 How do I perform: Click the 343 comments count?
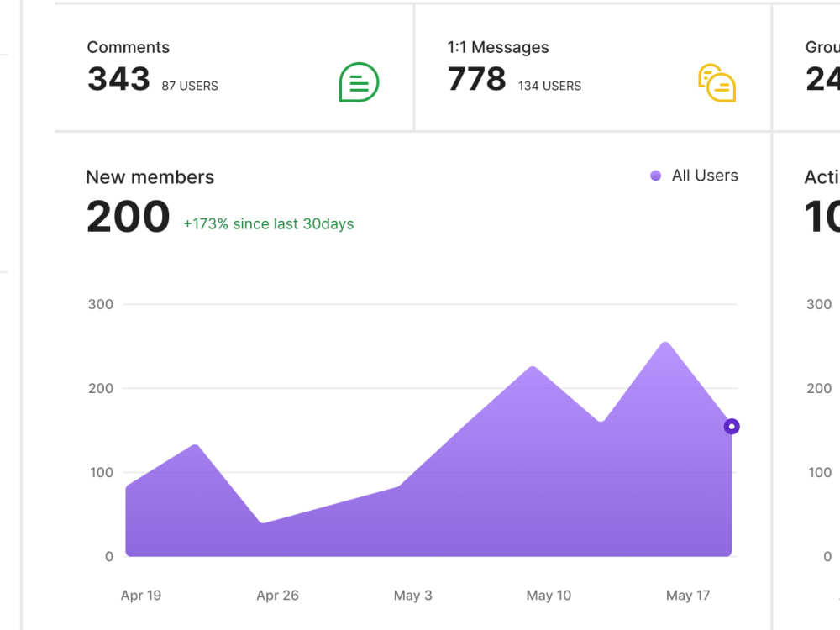click(x=118, y=79)
